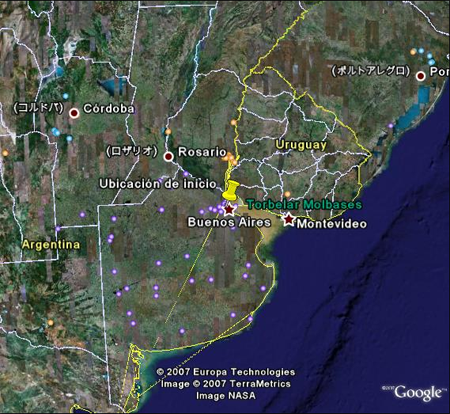Click the Córdoba city name label

pos(109,109)
